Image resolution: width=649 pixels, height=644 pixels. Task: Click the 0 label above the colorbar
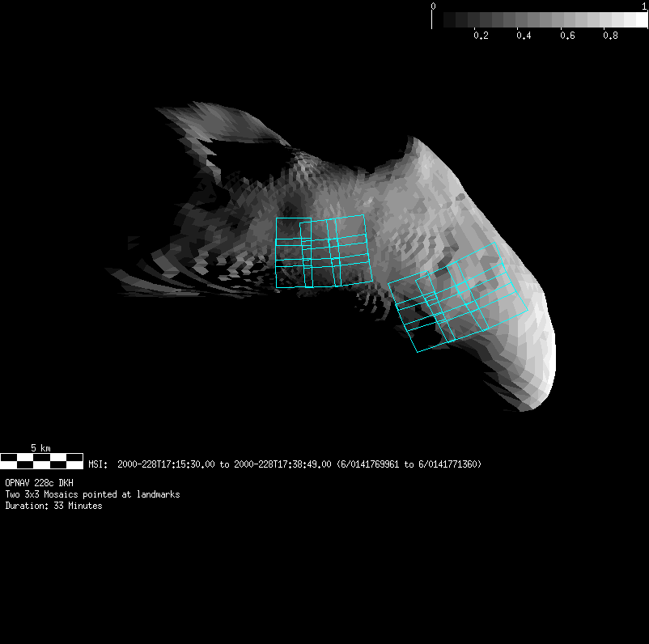[x=434, y=6]
